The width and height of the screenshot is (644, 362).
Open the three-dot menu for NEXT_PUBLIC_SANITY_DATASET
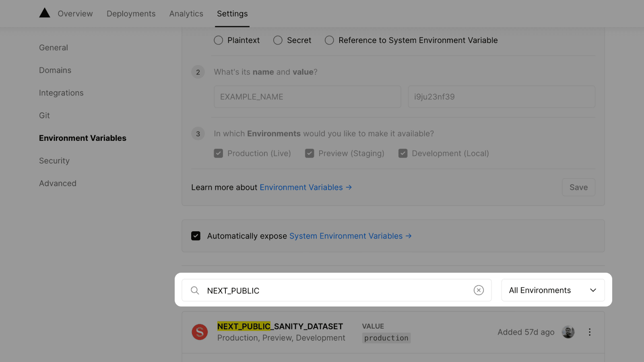pyautogui.click(x=590, y=332)
